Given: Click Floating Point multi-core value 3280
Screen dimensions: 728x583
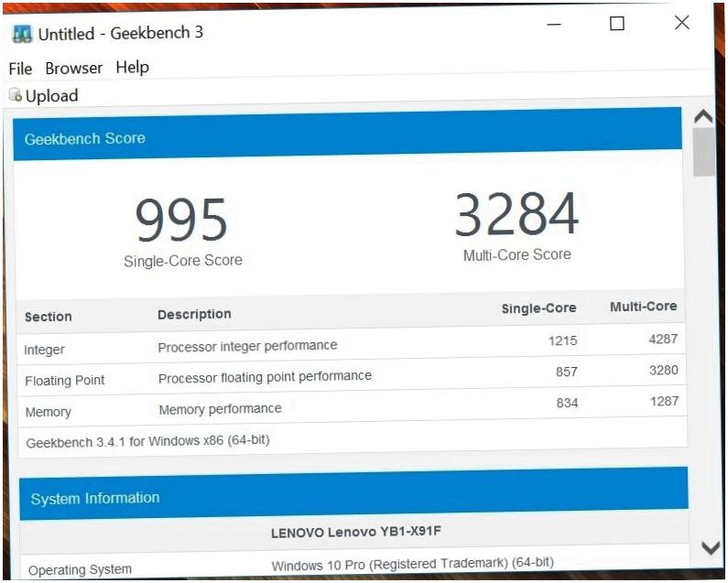Looking at the screenshot, I should [664, 370].
